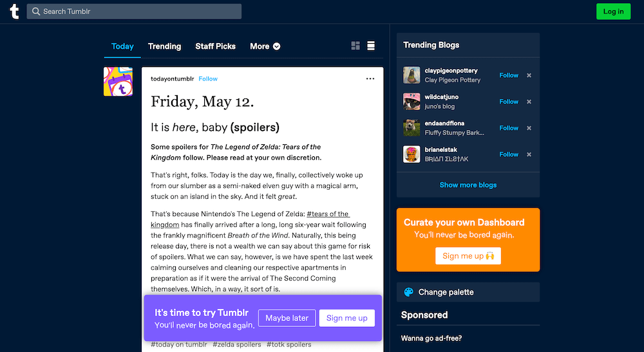The height and width of the screenshot is (352, 644).
Task: Switch to list view layout
Action: pos(371,46)
